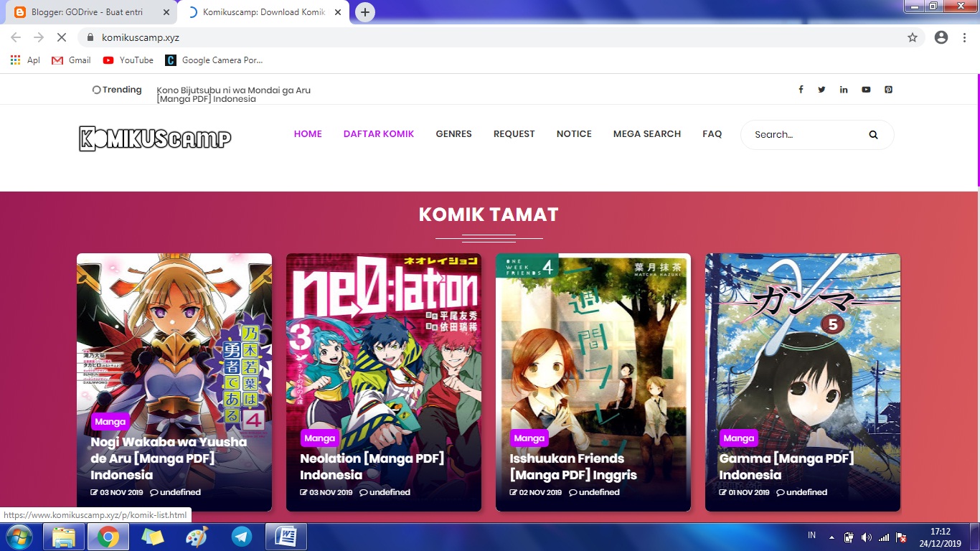Open trending Kono Bijutsubu ni wa Mondai link
Image resolution: width=980 pixels, height=551 pixels.
(233, 95)
